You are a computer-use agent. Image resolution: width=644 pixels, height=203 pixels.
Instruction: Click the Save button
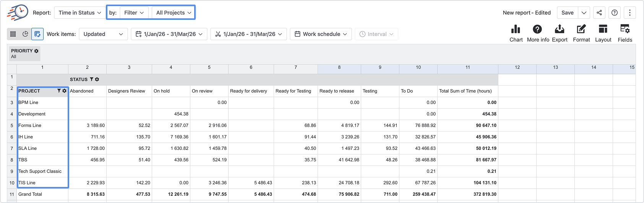(x=568, y=13)
